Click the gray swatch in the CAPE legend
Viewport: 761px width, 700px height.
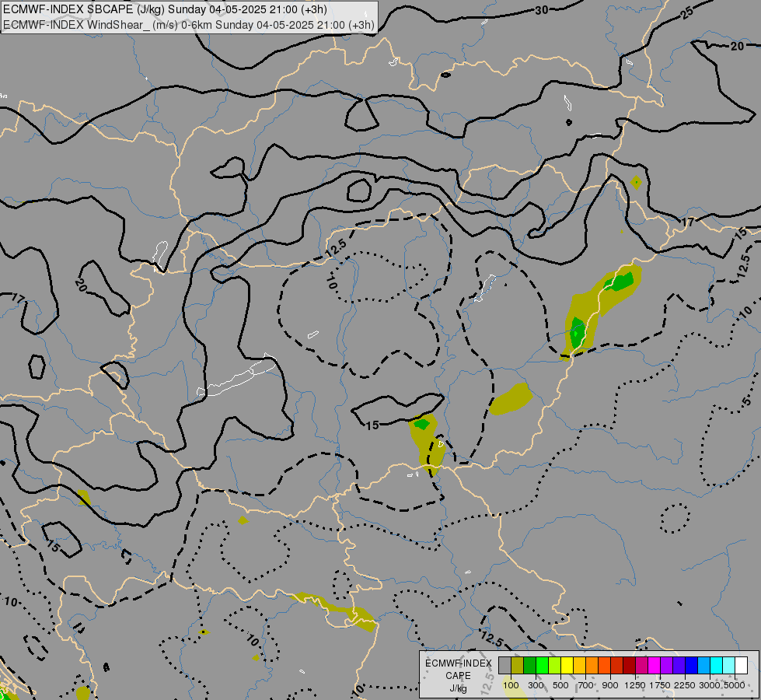pos(504,665)
